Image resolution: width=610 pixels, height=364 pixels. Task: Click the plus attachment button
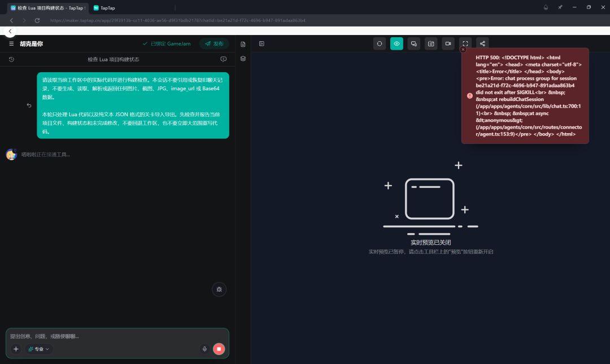pos(16,349)
